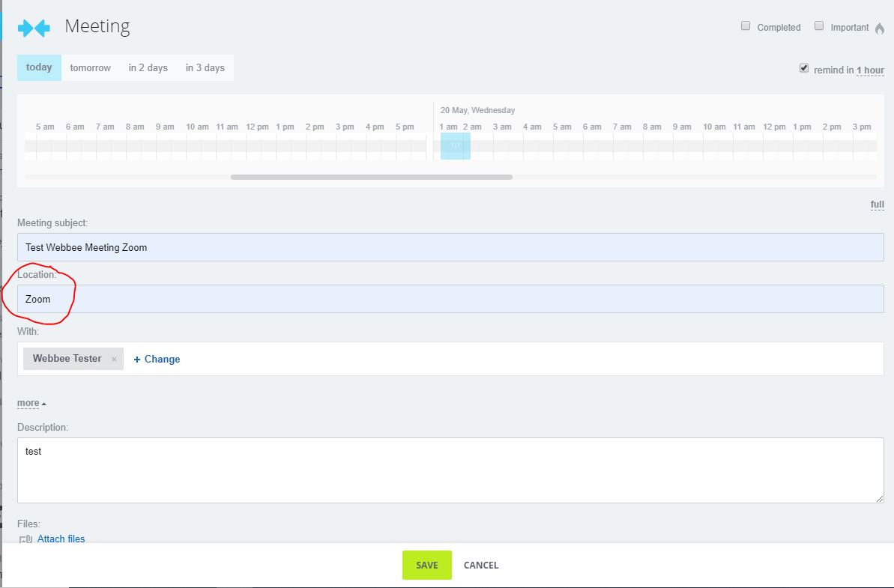
Task: Select the tomorrow tab
Action: [x=90, y=68]
